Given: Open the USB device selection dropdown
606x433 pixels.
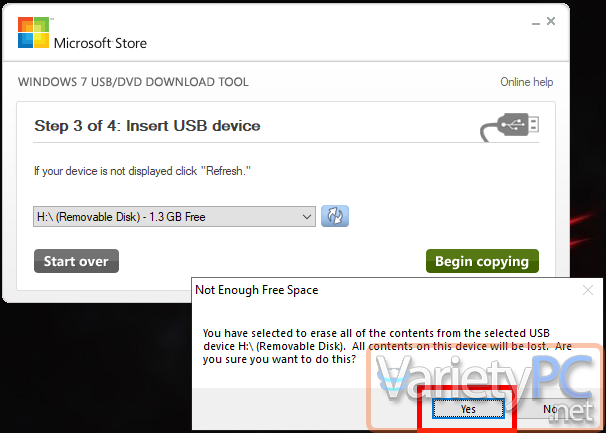Looking at the screenshot, I should [x=174, y=216].
